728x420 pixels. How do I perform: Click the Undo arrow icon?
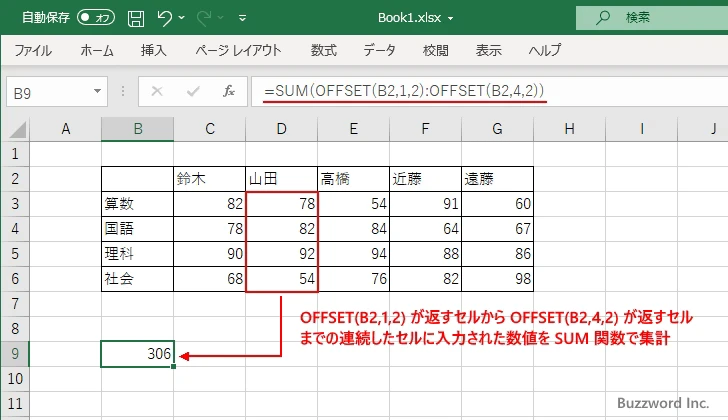165,18
